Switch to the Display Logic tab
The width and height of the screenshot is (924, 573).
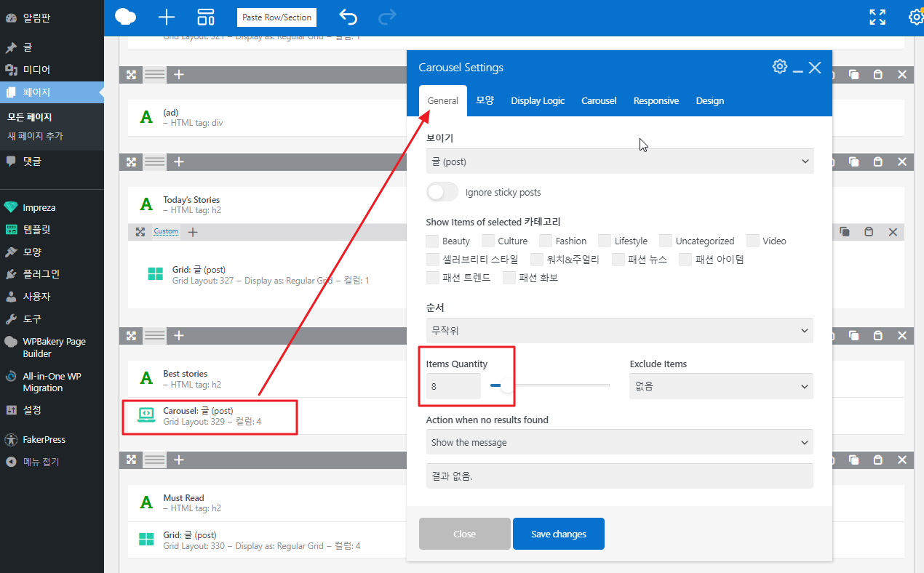point(538,101)
